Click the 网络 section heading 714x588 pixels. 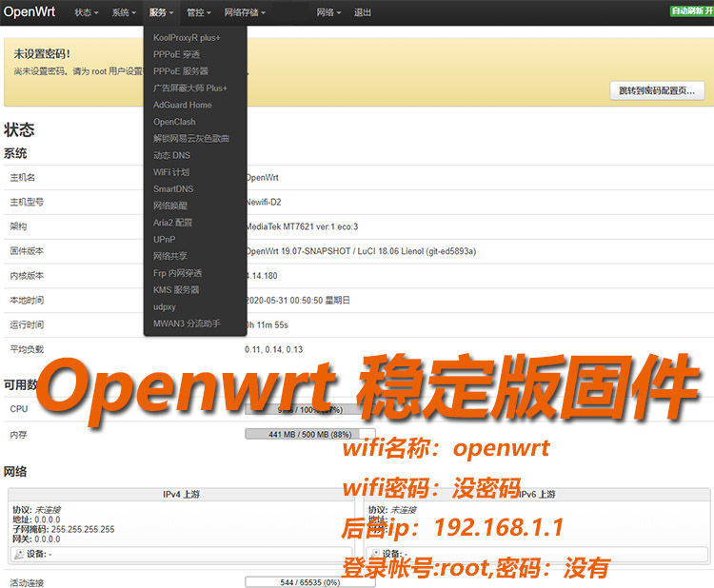pos(15,472)
